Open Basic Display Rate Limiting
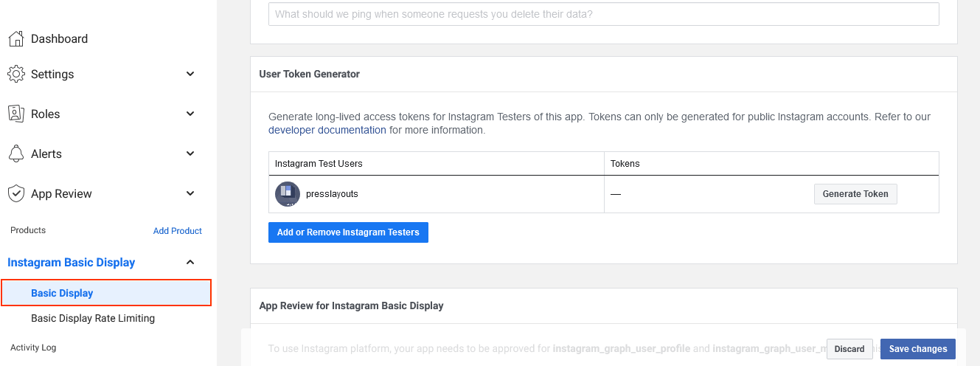This screenshot has height=366, width=980. [x=93, y=319]
